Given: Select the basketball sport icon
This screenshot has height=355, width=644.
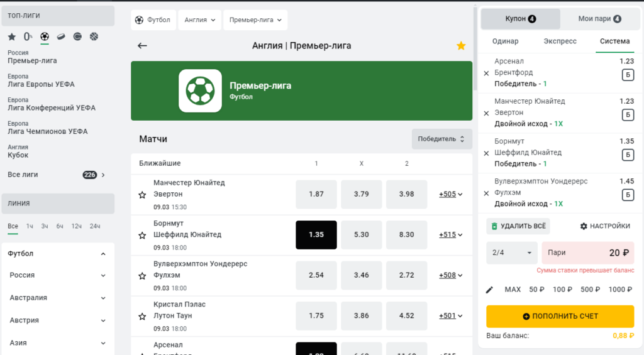Looking at the screenshot, I should pyautogui.click(x=94, y=37).
